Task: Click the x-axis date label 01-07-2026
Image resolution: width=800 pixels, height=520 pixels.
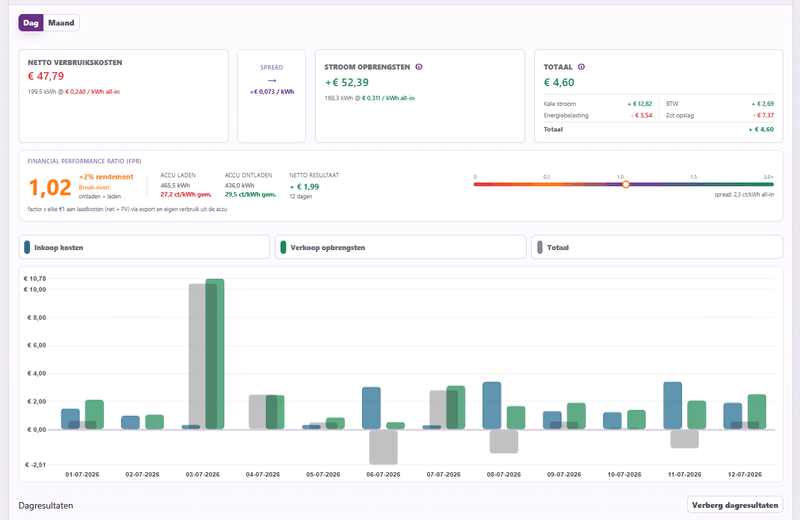Action: pyautogui.click(x=82, y=475)
